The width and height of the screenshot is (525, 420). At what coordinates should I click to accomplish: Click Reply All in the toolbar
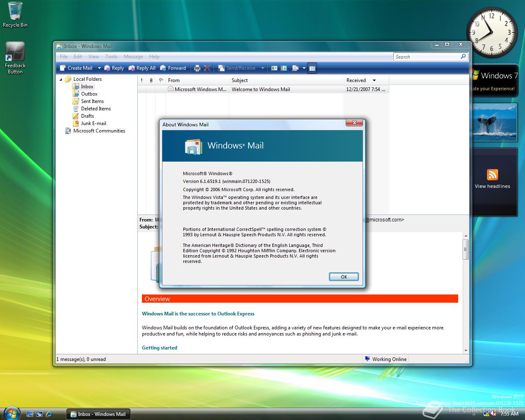[x=142, y=68]
